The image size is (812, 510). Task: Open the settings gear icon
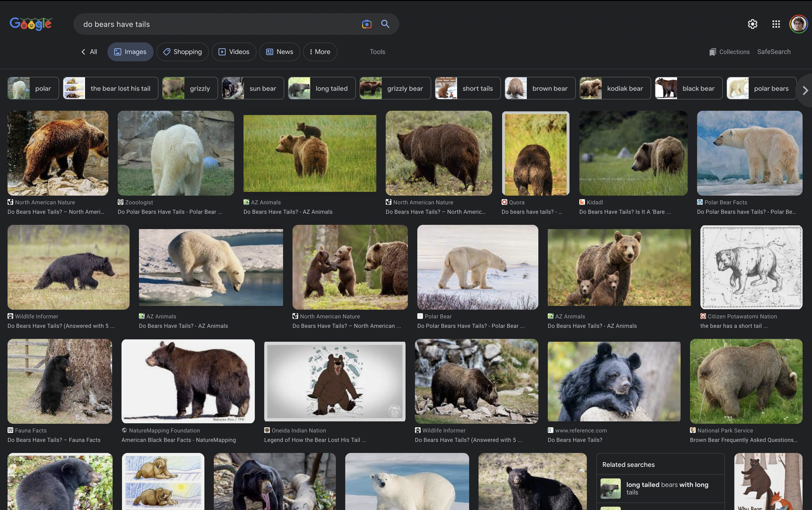tap(752, 24)
